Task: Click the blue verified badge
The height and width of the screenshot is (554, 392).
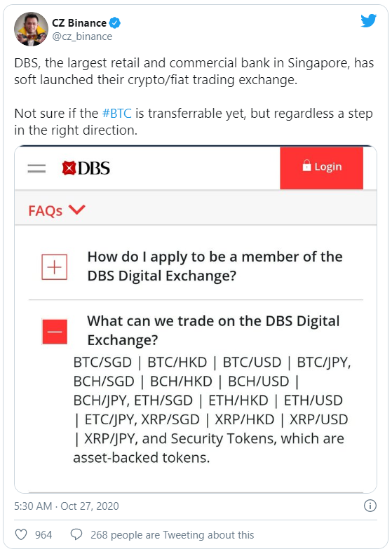Action: (x=115, y=23)
